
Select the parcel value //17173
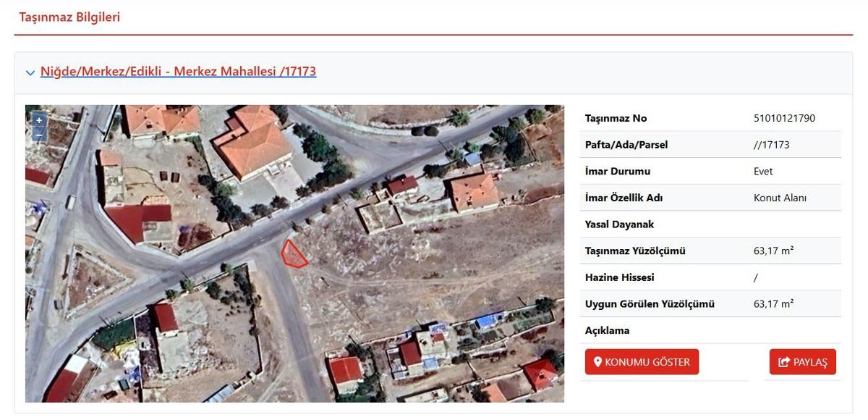771,145
